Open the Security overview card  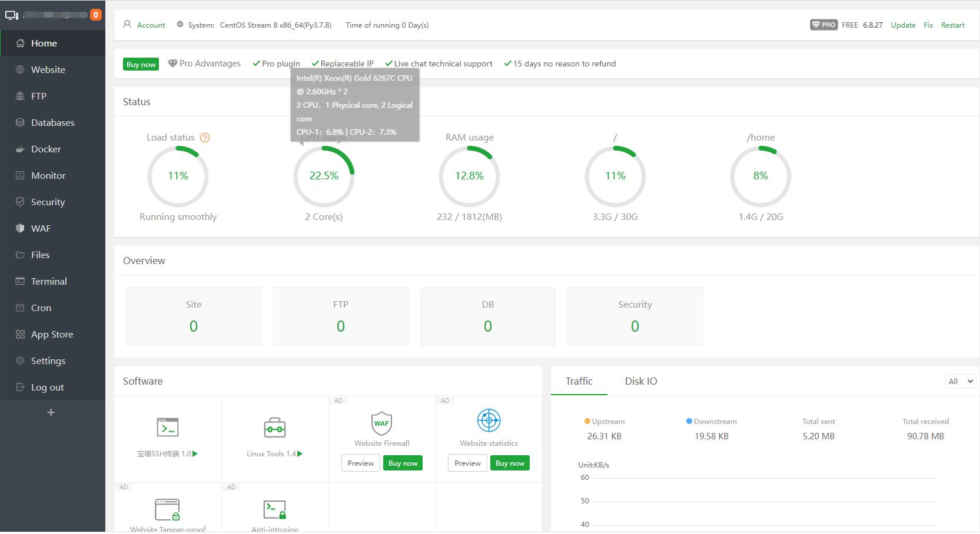pos(635,316)
